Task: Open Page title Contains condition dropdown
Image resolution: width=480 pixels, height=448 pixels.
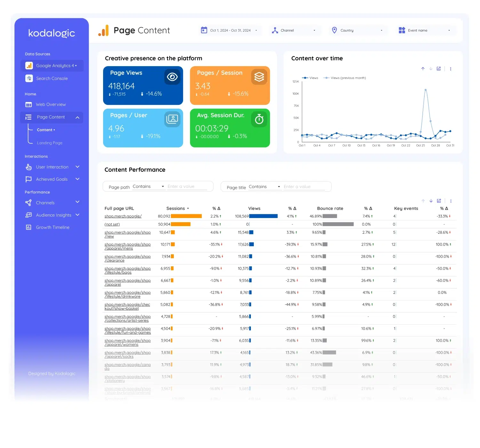Action: pos(265,187)
